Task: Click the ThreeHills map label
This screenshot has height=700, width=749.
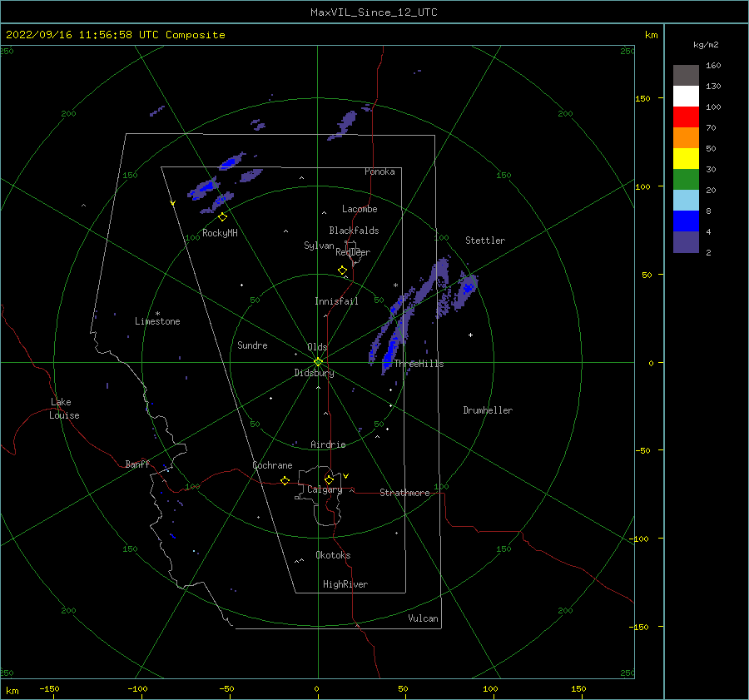Action: (419, 364)
